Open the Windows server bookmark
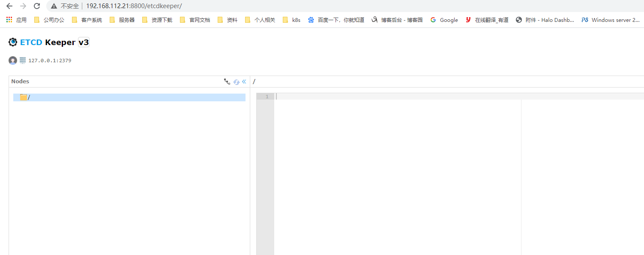The height and width of the screenshot is (255, 644). 611,20
